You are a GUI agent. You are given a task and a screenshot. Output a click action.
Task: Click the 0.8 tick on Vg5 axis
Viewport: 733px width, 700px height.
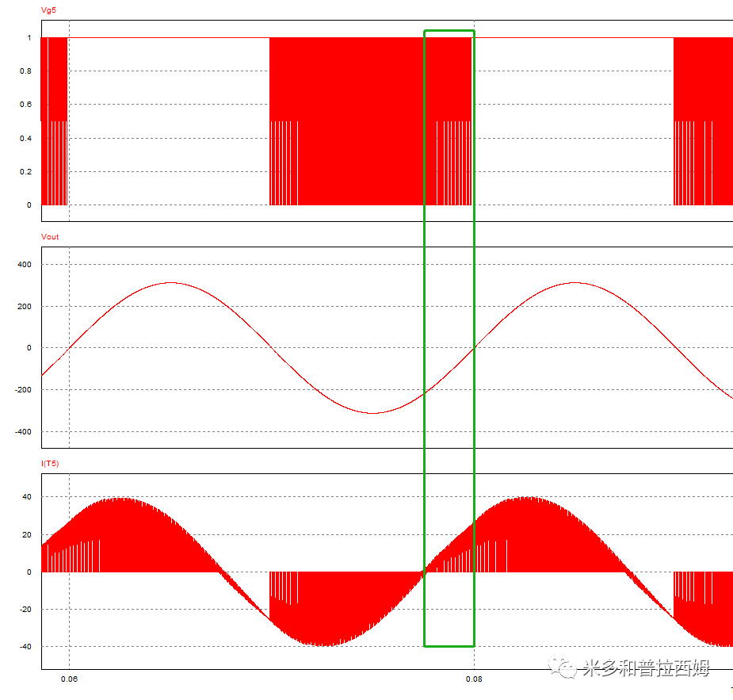point(25,71)
